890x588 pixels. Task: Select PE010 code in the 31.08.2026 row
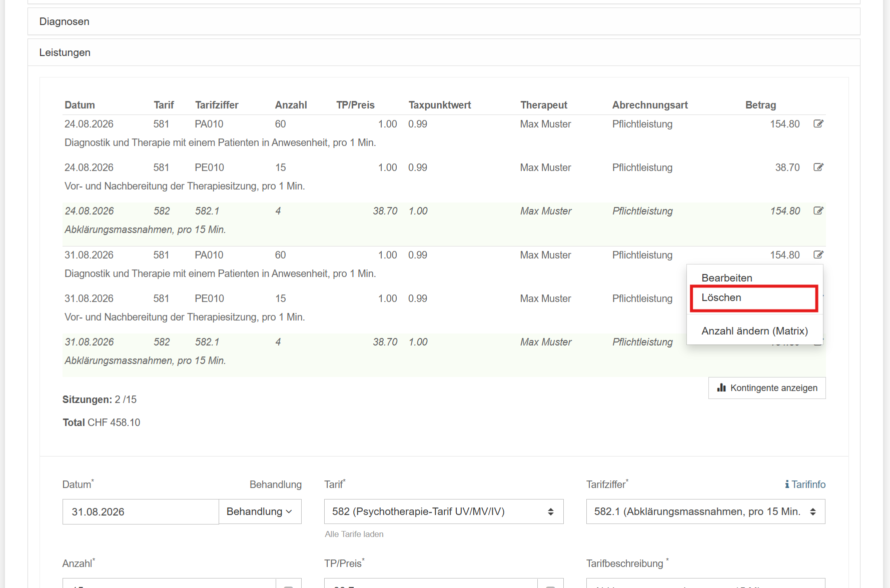209,298
